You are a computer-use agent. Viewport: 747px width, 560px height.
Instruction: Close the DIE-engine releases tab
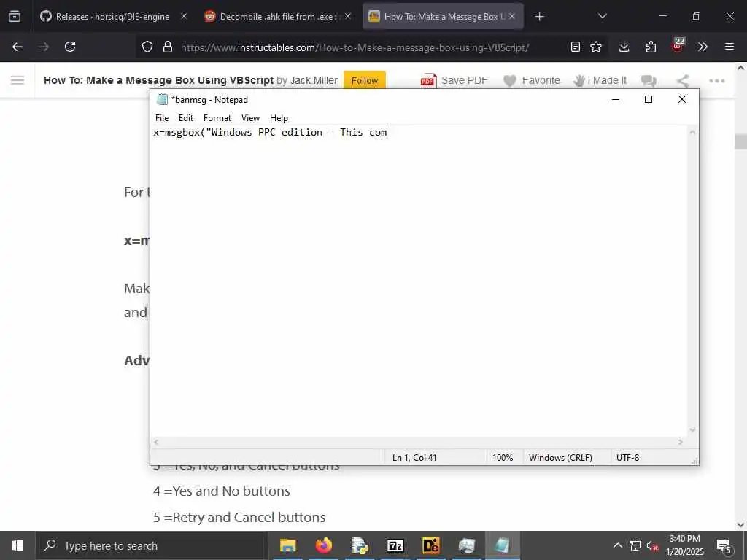tap(184, 16)
